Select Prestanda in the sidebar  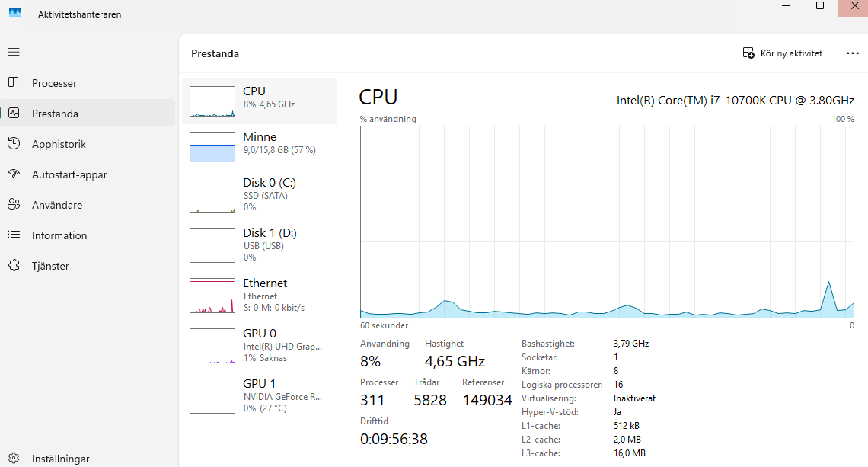tap(88, 114)
